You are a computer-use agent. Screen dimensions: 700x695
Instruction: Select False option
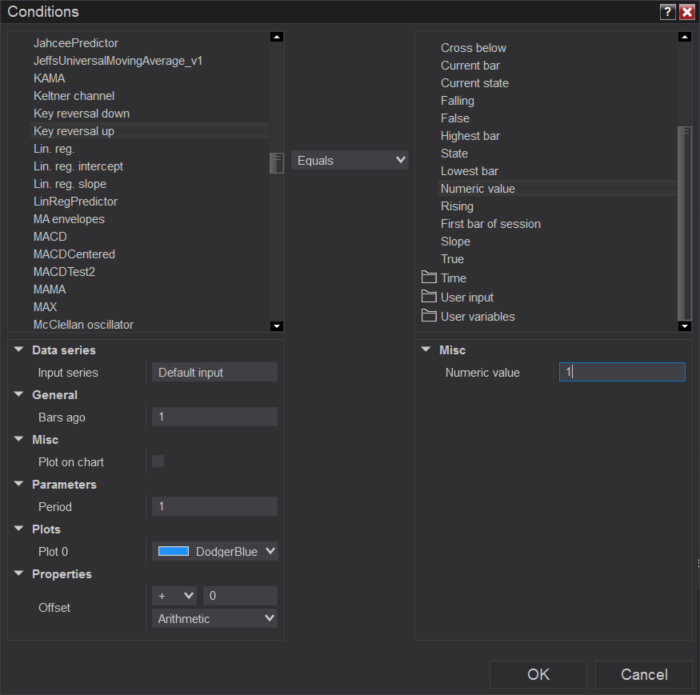coord(455,118)
